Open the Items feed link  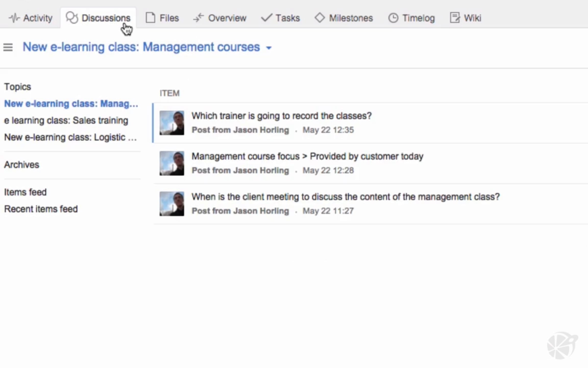[25, 192]
